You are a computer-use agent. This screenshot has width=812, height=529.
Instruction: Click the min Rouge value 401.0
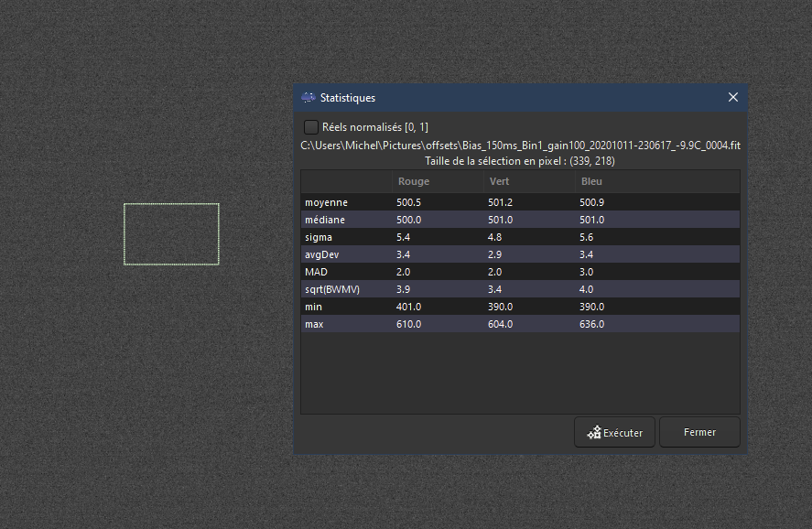(x=408, y=307)
